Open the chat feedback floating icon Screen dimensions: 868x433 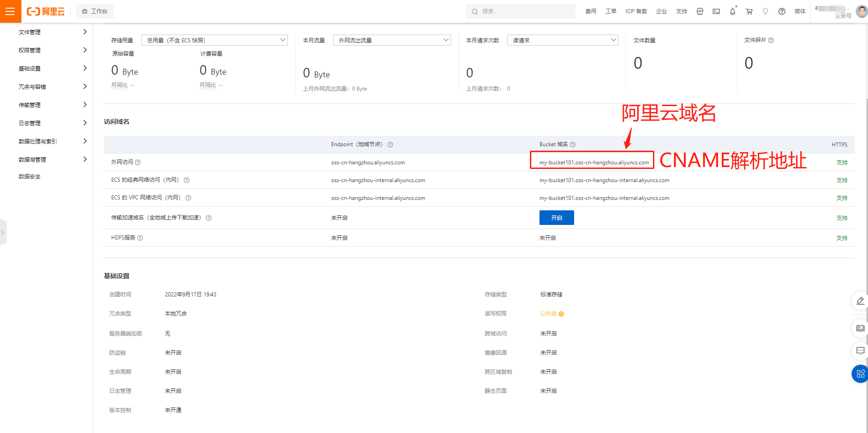860,351
